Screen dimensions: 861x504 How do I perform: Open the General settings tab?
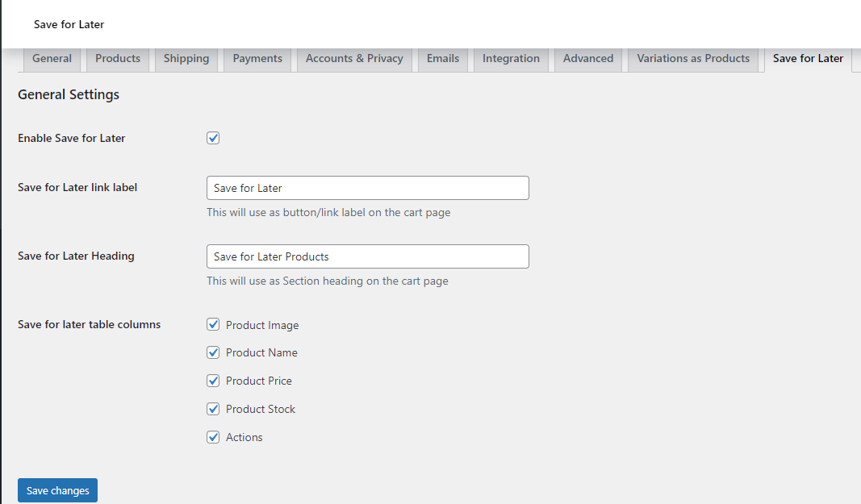tap(52, 59)
